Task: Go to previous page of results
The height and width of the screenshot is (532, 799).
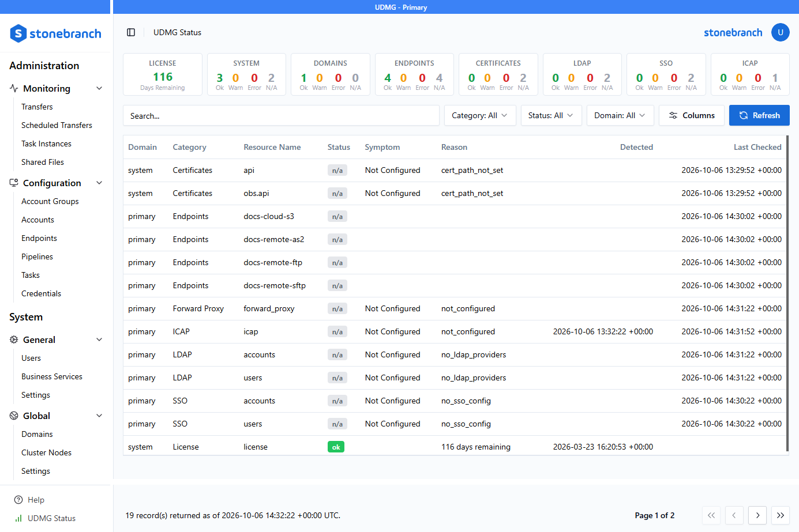Action: 734,515
